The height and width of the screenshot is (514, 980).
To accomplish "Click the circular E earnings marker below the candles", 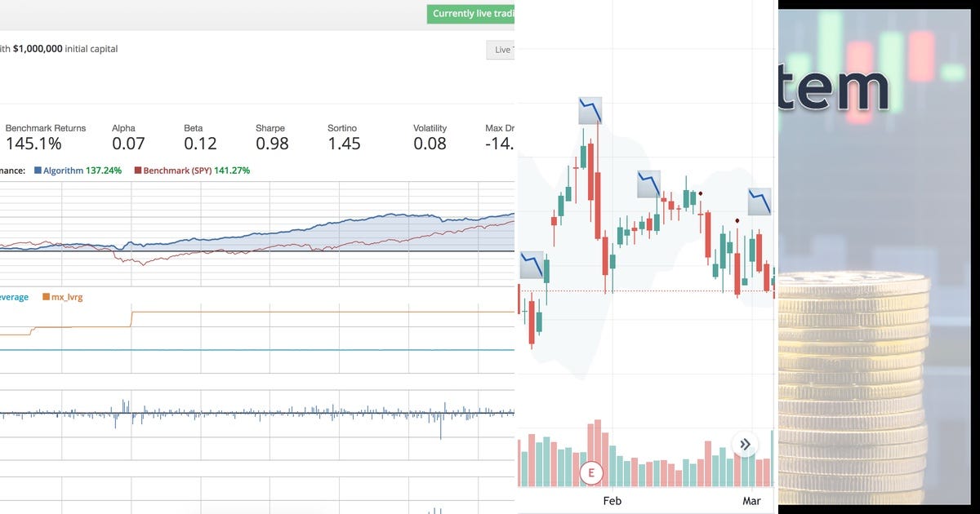I will pos(590,472).
